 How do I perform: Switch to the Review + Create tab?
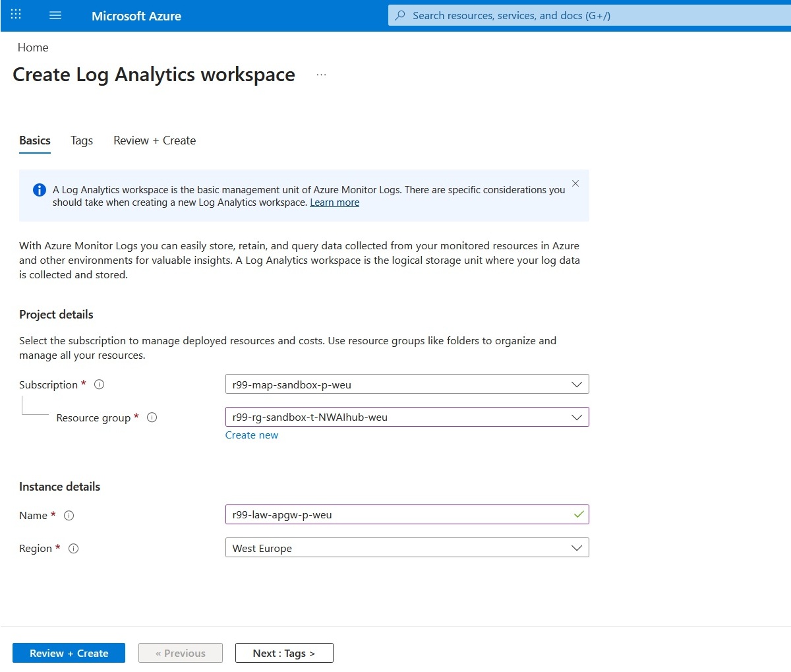pyautogui.click(x=154, y=140)
